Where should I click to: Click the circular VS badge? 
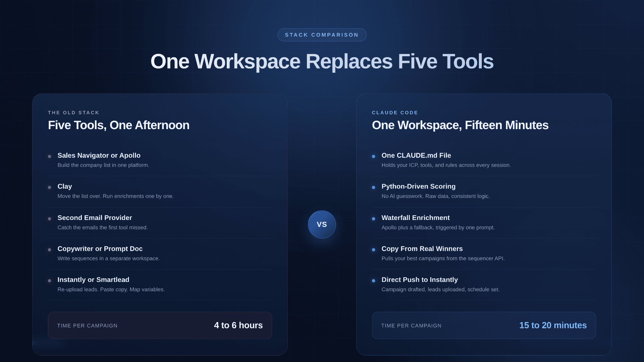pos(322,224)
